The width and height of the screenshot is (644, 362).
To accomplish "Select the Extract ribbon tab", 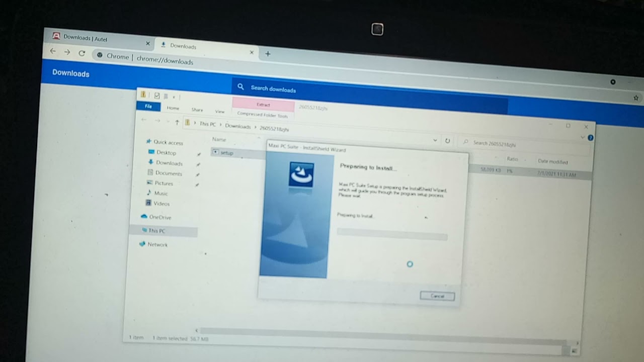I will [263, 105].
